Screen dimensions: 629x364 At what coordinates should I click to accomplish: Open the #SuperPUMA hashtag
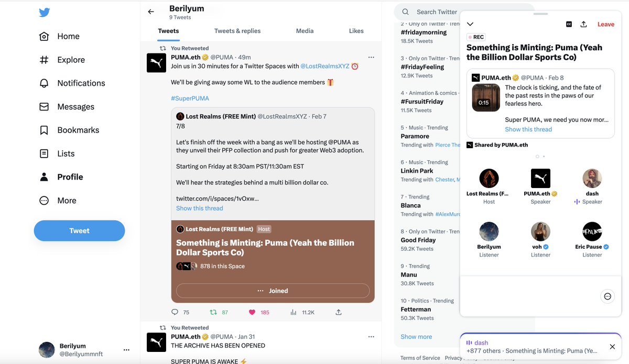(x=190, y=98)
